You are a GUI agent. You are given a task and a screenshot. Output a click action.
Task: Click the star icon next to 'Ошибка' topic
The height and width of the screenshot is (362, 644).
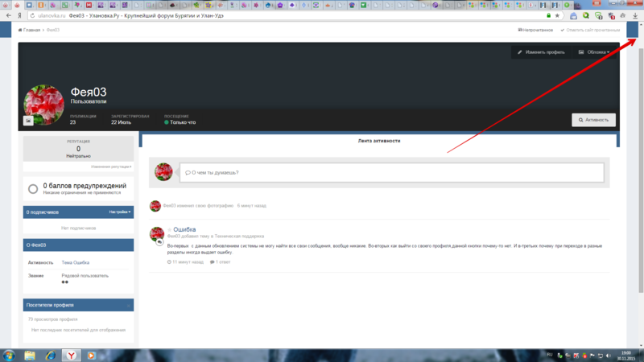tap(169, 230)
